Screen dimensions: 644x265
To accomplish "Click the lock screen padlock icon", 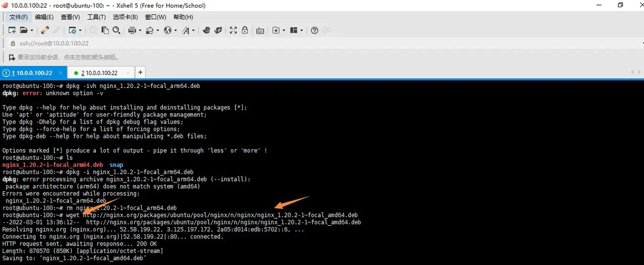I will [x=245, y=30].
